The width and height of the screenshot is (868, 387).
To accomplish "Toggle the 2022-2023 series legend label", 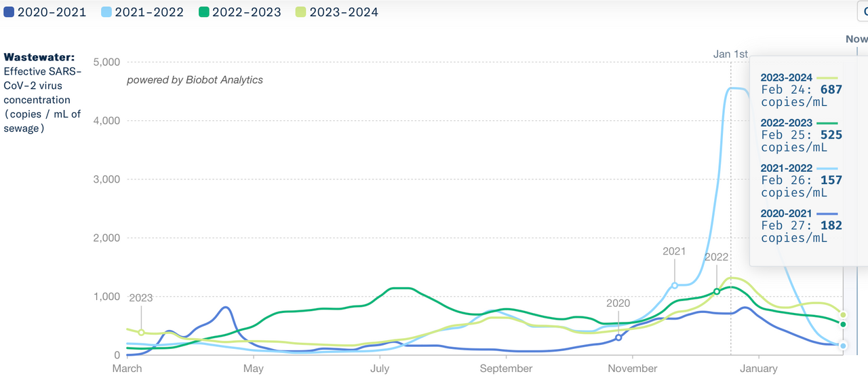I will 246,12.
